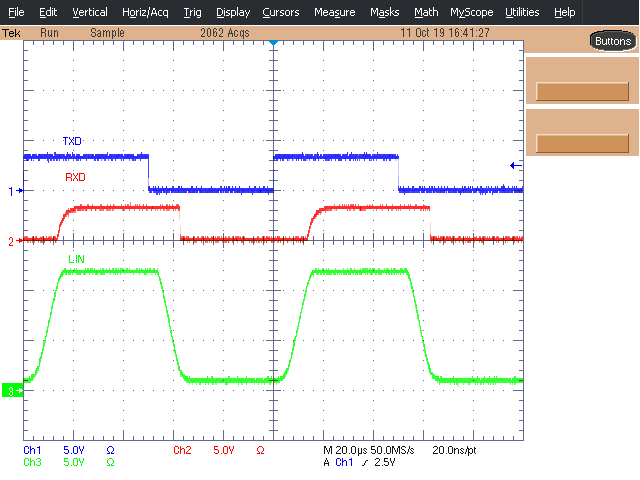
Task: Click the Buttons toggle button
Action: [x=612, y=41]
